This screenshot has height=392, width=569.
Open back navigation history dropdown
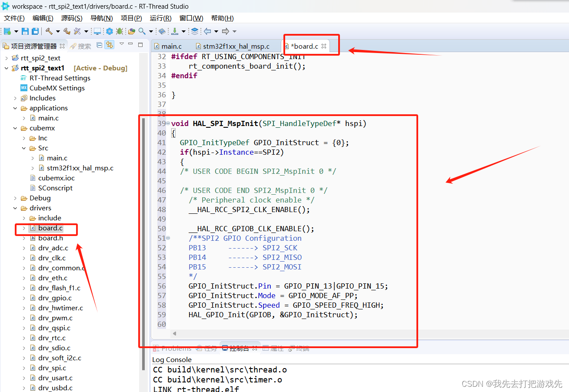(216, 31)
